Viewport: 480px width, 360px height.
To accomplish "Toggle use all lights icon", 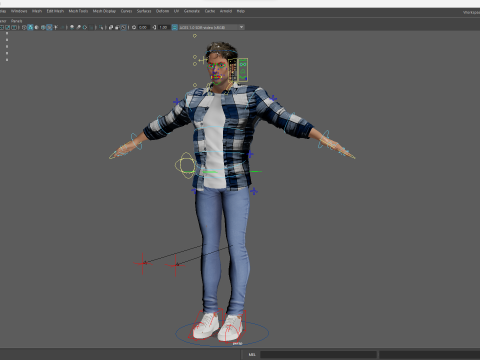I will (56, 27).
